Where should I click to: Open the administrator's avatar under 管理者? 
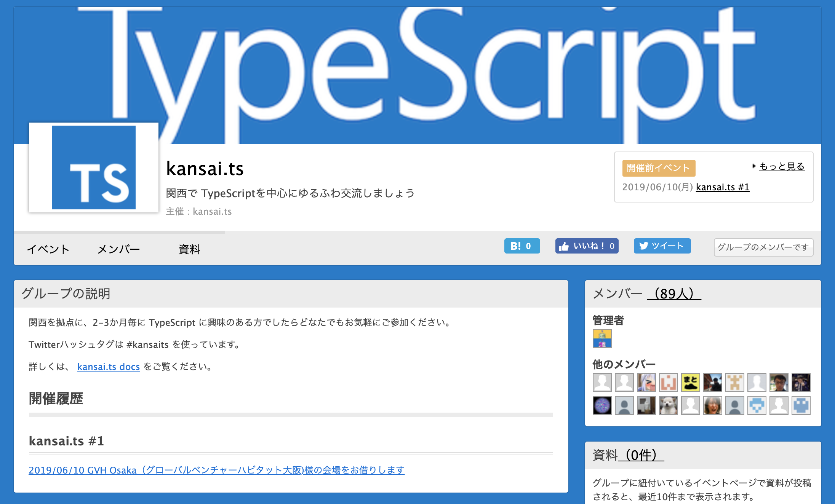pyautogui.click(x=602, y=338)
